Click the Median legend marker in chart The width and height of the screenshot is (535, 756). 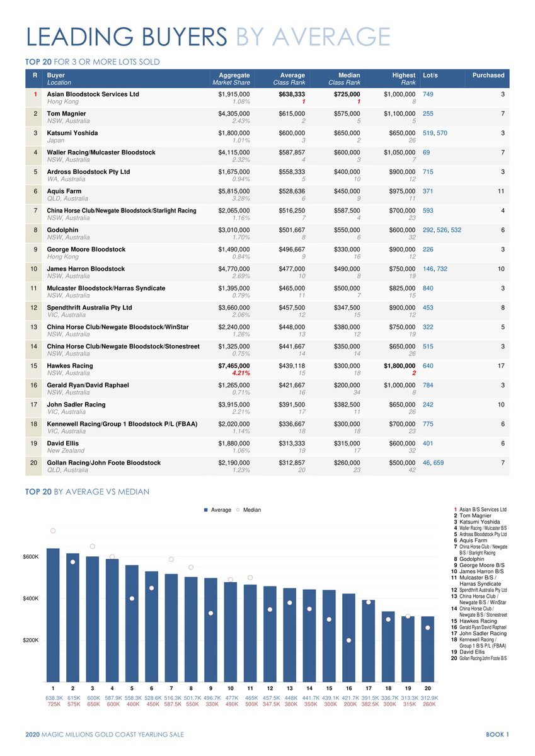(239, 510)
